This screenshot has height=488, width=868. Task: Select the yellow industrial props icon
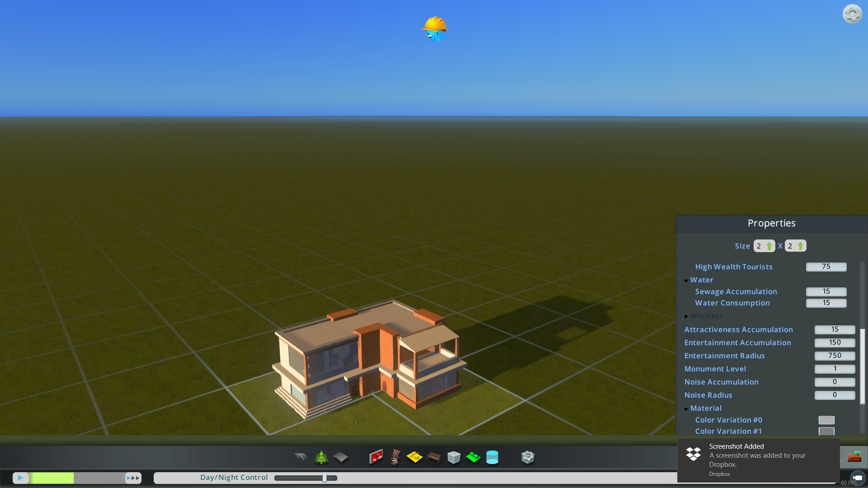click(x=414, y=457)
